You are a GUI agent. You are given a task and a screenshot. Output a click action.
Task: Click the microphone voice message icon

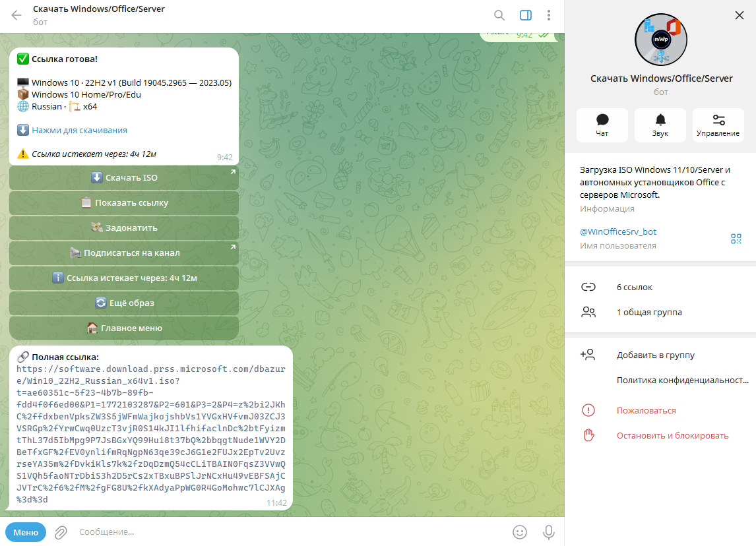tap(549, 532)
